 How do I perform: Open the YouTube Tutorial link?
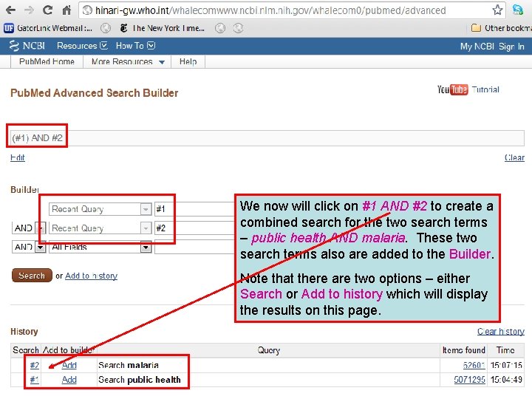[x=468, y=89]
